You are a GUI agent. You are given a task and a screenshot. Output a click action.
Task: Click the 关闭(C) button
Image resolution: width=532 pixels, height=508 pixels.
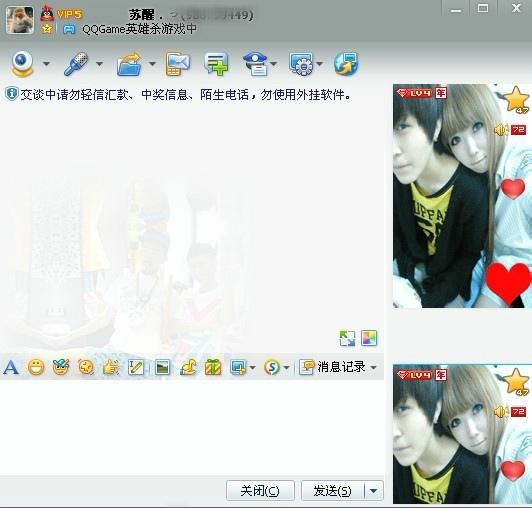coord(260,491)
